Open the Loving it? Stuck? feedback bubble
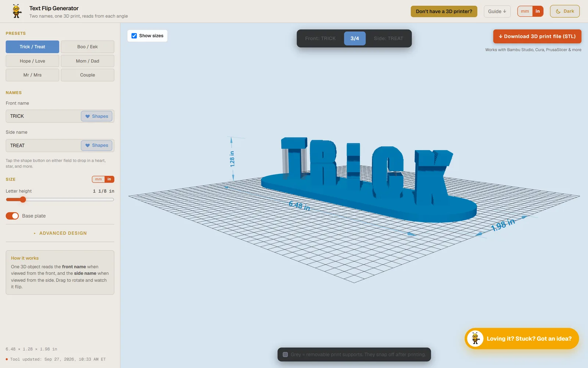Screen dimensions: 588x368 click(x=522, y=339)
